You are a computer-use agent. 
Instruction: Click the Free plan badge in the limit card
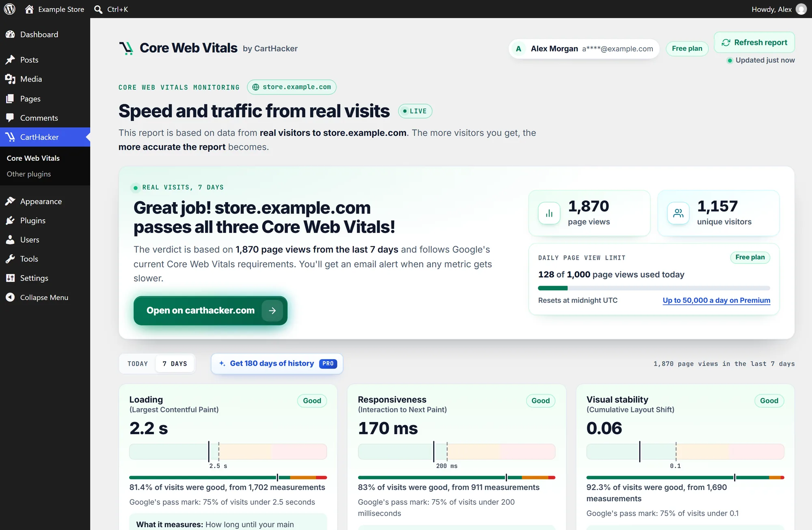750,257
